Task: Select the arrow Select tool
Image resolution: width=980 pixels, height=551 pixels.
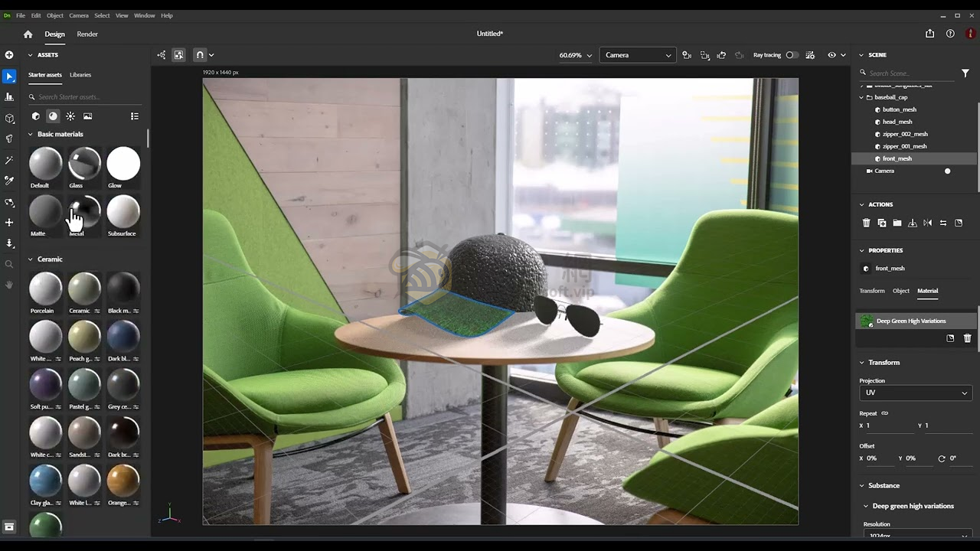Action: (9, 77)
